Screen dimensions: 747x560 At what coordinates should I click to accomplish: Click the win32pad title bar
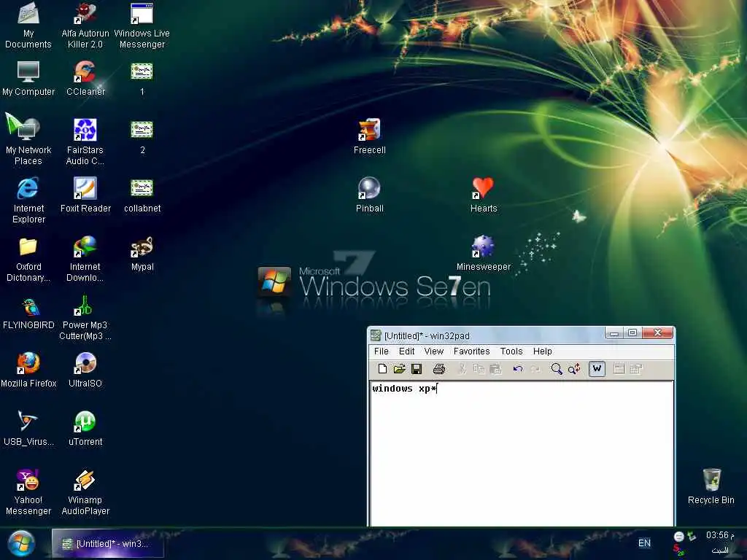(486, 335)
